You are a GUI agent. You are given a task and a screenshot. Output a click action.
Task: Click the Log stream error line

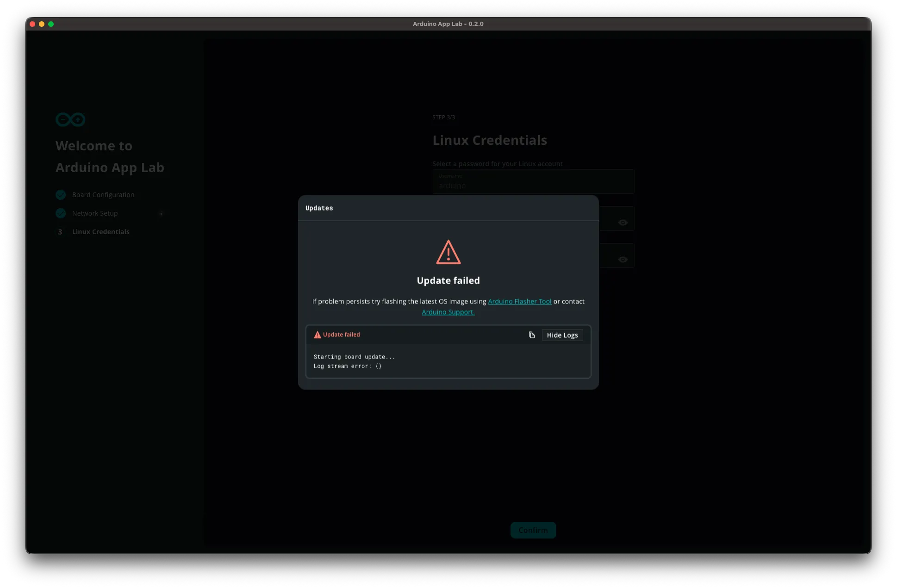(347, 366)
